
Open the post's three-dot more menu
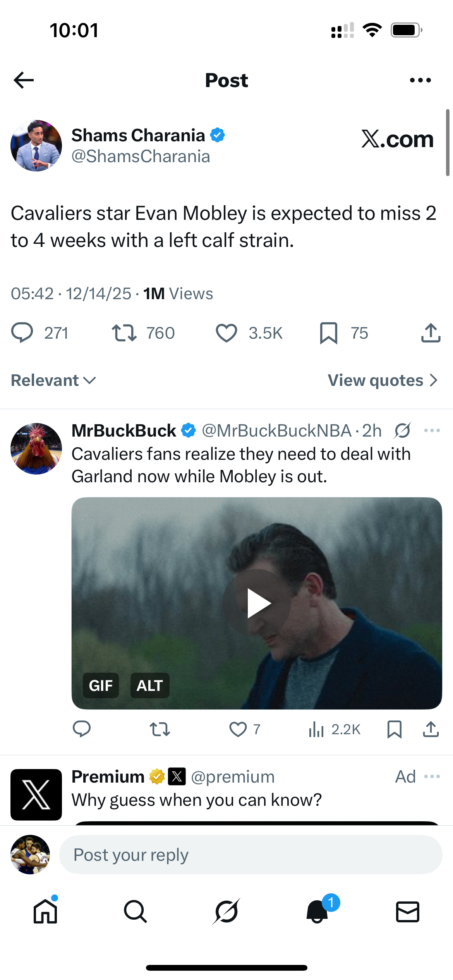click(420, 80)
